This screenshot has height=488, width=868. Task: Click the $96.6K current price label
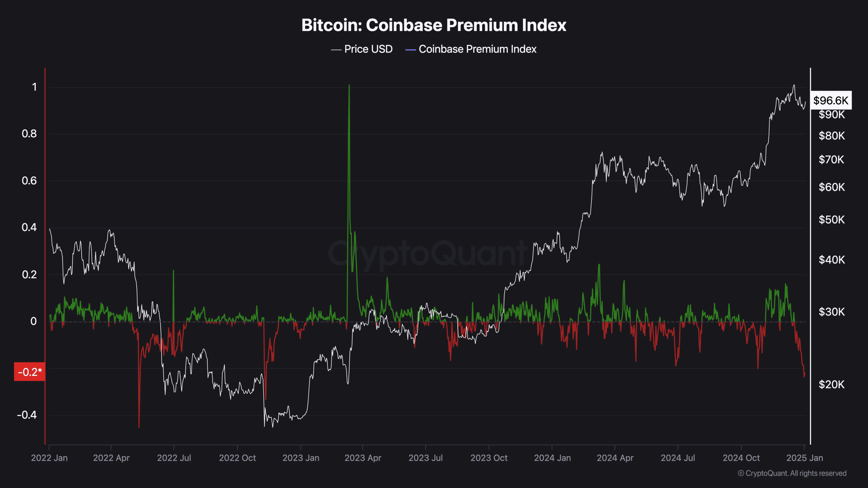831,100
